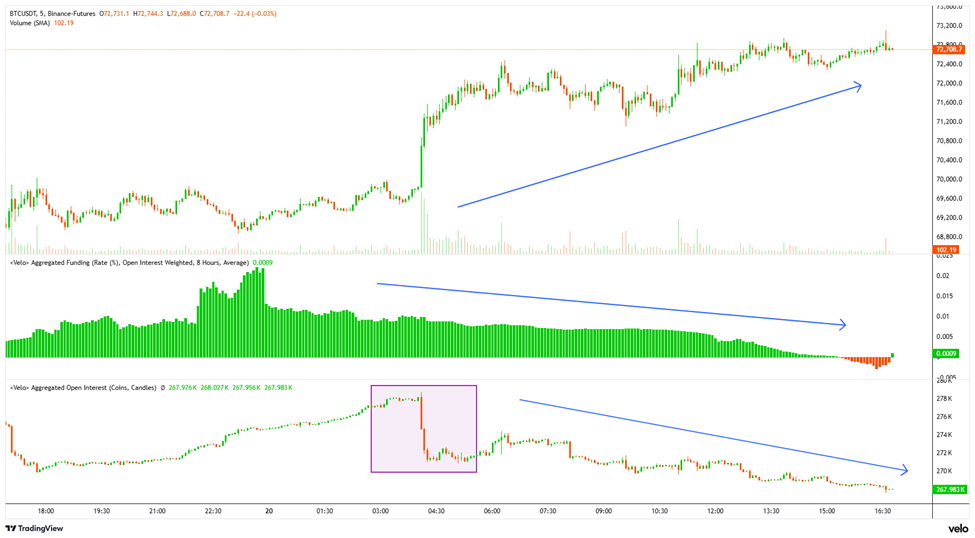Click the 0.02 funding axis label

click(943, 276)
